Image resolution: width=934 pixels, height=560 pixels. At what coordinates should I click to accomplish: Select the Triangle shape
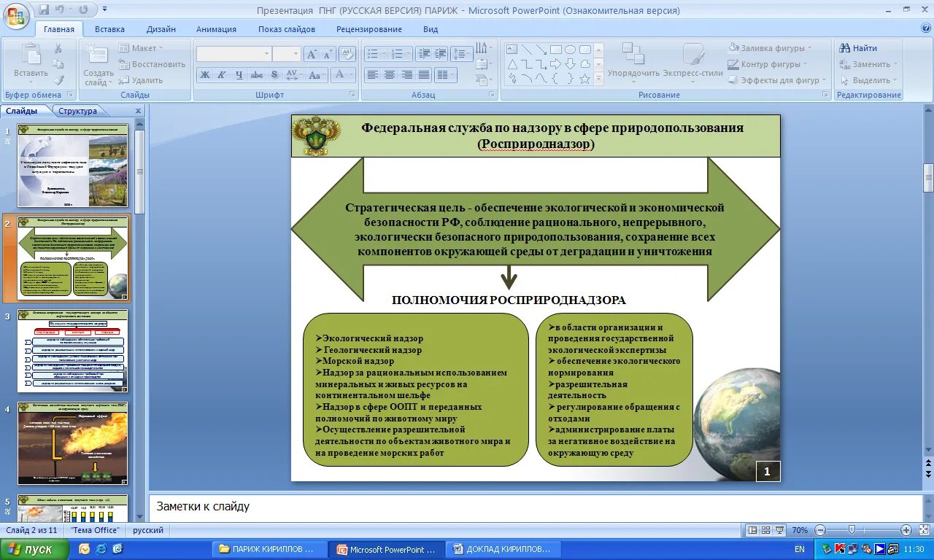512,64
